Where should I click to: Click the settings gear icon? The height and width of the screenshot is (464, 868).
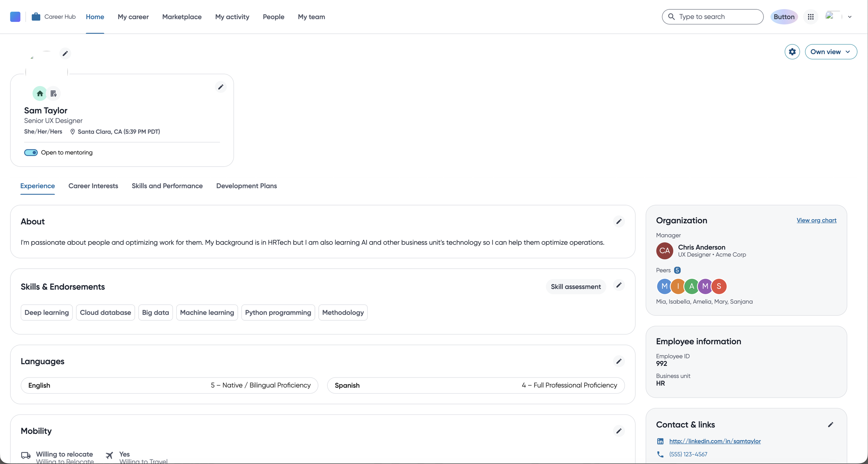(x=792, y=52)
